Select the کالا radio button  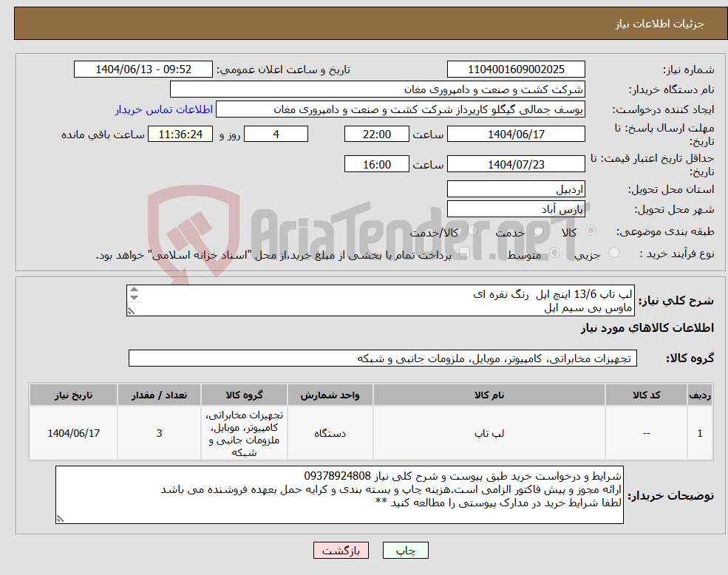pos(591,231)
